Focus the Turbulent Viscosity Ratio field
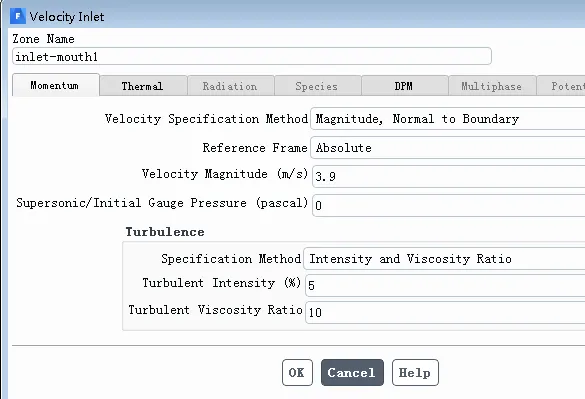This screenshot has height=399, width=585. coord(445,312)
